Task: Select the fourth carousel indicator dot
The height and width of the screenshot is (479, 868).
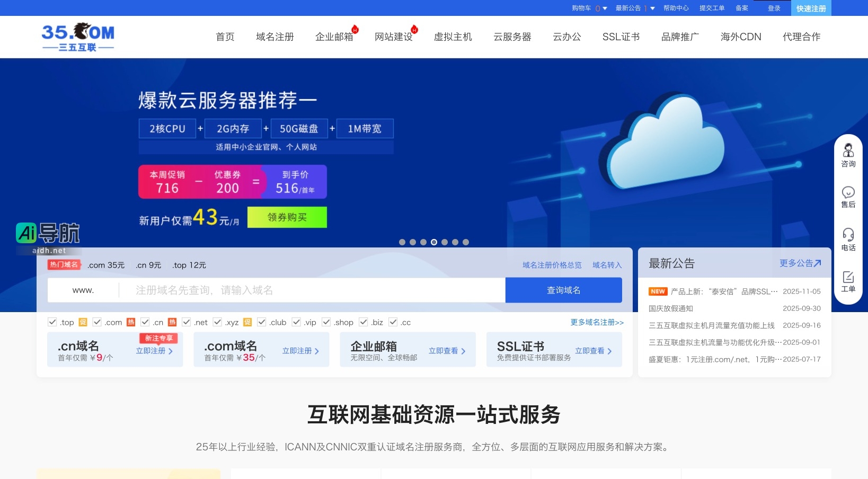Action: point(434,242)
